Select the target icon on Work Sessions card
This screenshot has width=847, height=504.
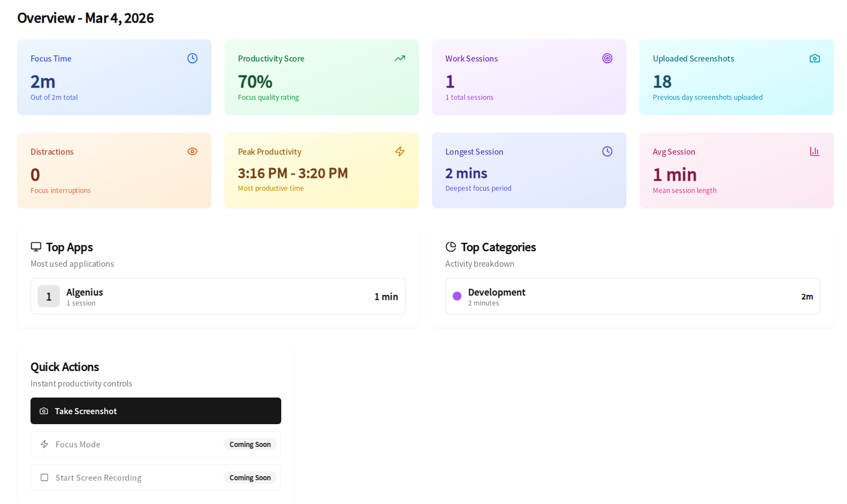[607, 58]
